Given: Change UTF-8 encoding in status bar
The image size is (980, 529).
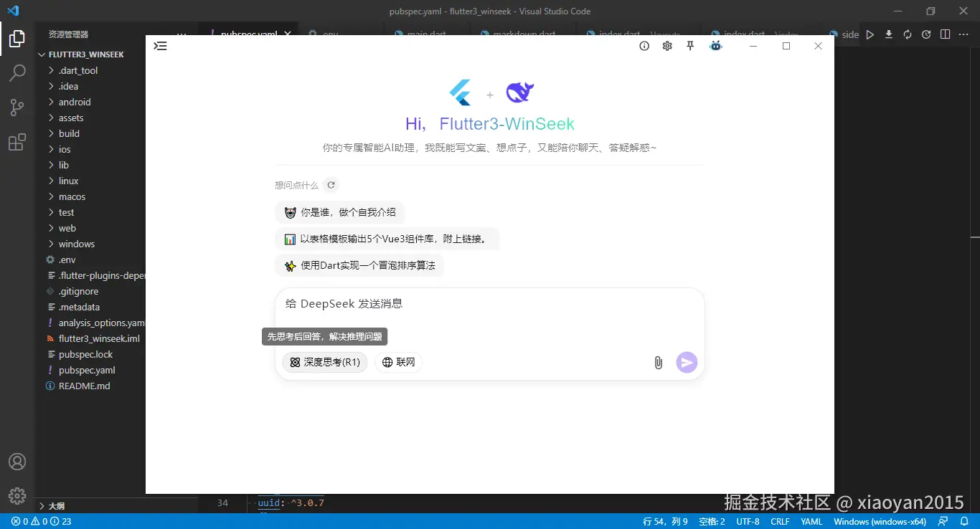Looking at the screenshot, I should coord(748,521).
